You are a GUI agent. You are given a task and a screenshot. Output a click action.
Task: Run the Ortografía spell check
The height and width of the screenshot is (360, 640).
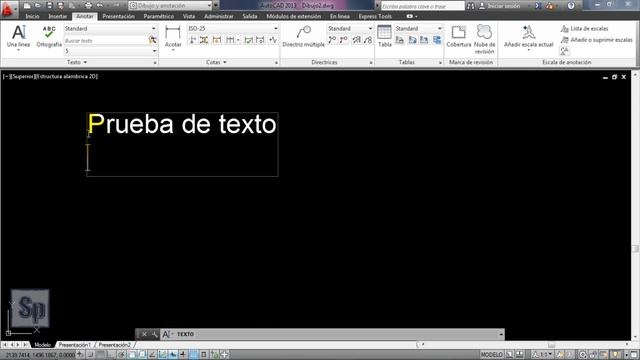[49, 37]
